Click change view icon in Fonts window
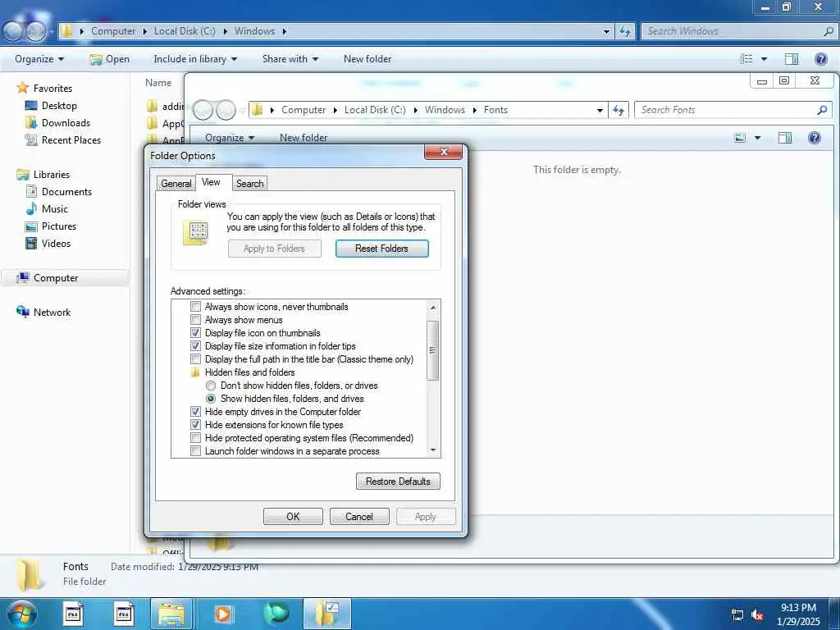 pyautogui.click(x=740, y=138)
